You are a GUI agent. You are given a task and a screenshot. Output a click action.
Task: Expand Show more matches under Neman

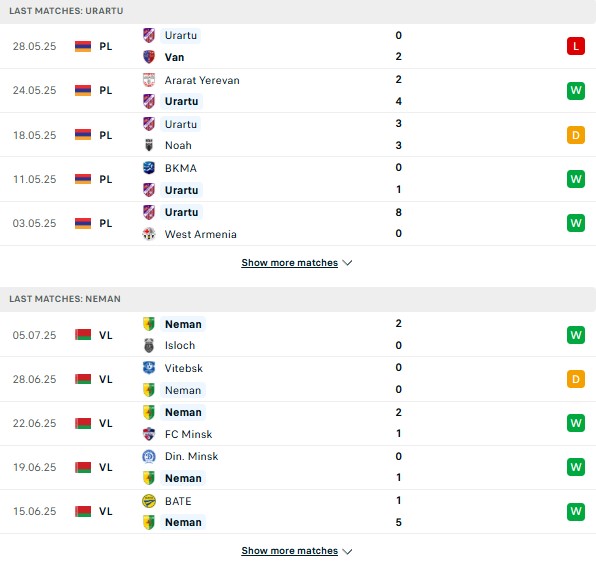297,551
